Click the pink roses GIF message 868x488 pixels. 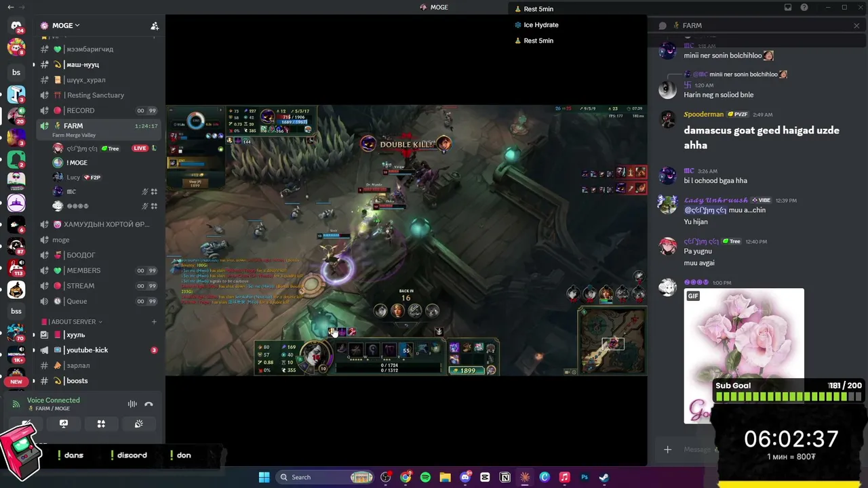point(744,356)
